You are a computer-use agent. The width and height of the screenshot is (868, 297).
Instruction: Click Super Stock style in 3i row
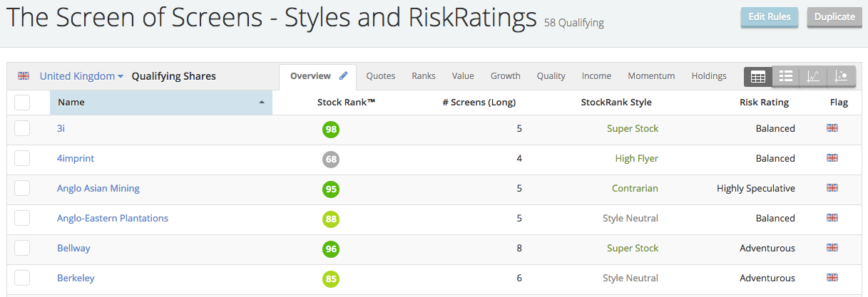click(633, 129)
